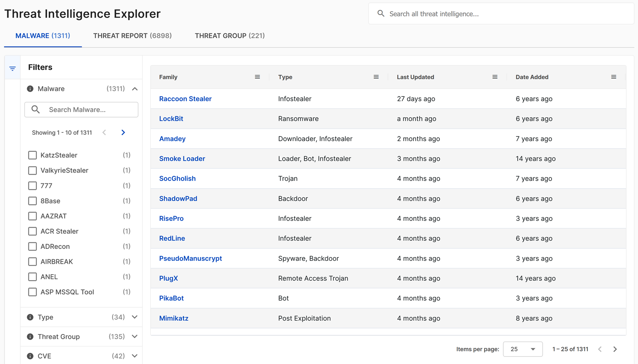
Task: Open the Smoke Loader malware link
Action: point(182,159)
